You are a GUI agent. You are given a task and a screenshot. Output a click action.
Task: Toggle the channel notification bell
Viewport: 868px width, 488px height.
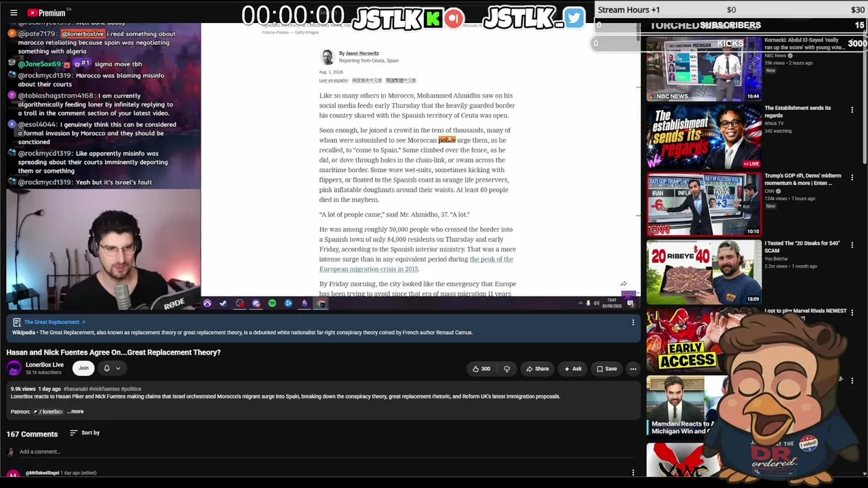pyautogui.click(x=106, y=368)
